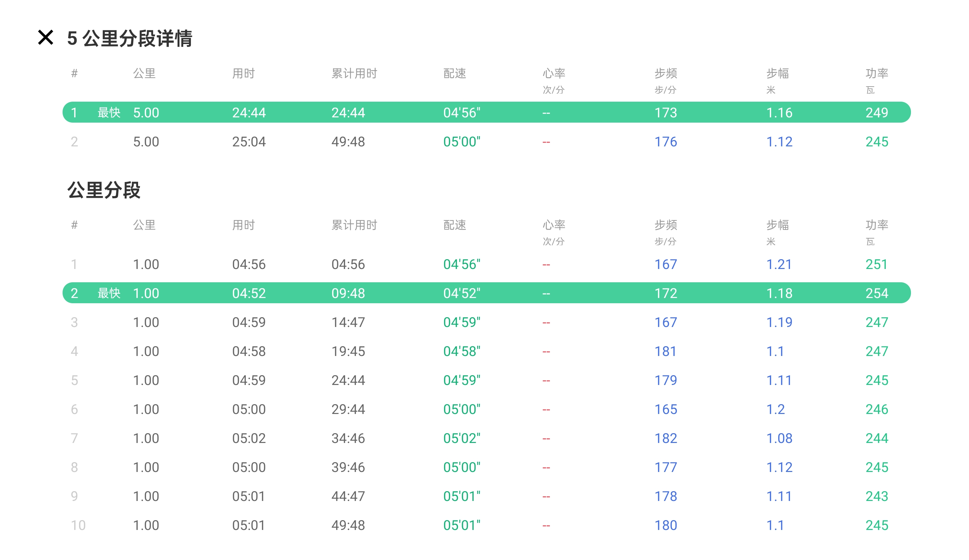
Task: Click power value 254 in fastest kilometer row
Action: point(876,293)
